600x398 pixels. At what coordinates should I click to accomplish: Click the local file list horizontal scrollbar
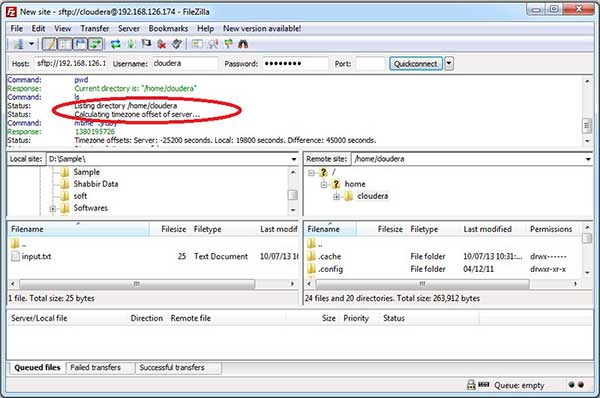click(137, 284)
